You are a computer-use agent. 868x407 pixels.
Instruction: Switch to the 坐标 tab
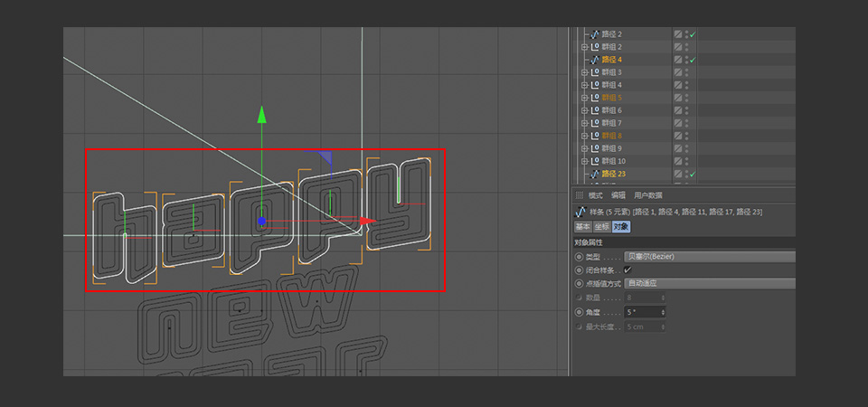pyautogui.click(x=602, y=227)
